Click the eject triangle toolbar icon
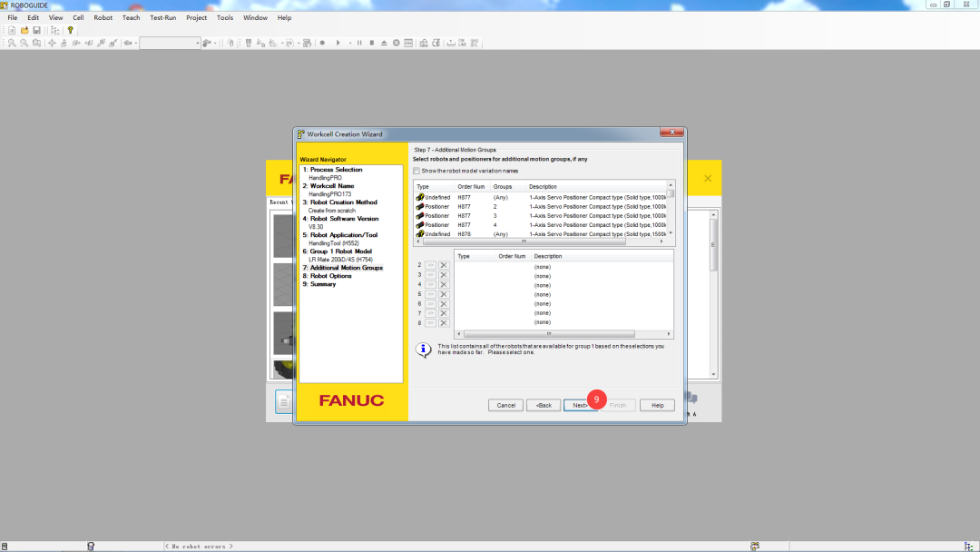The width and height of the screenshot is (980, 552). tap(384, 44)
